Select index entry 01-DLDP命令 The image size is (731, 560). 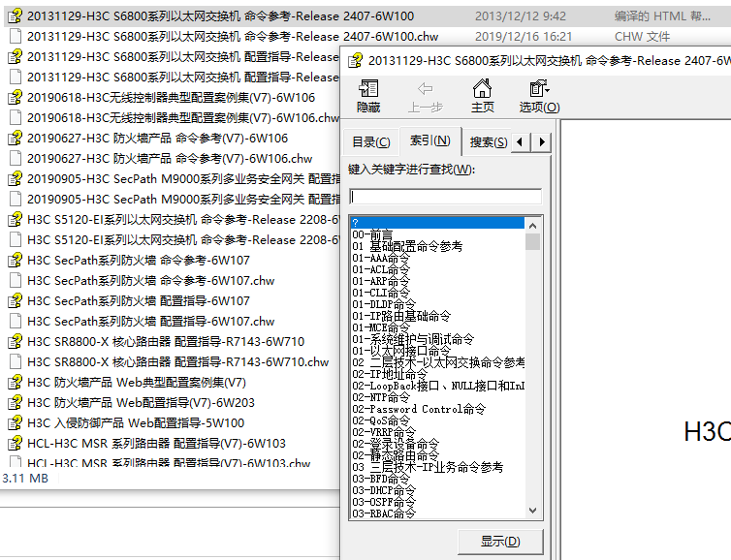click(x=384, y=304)
